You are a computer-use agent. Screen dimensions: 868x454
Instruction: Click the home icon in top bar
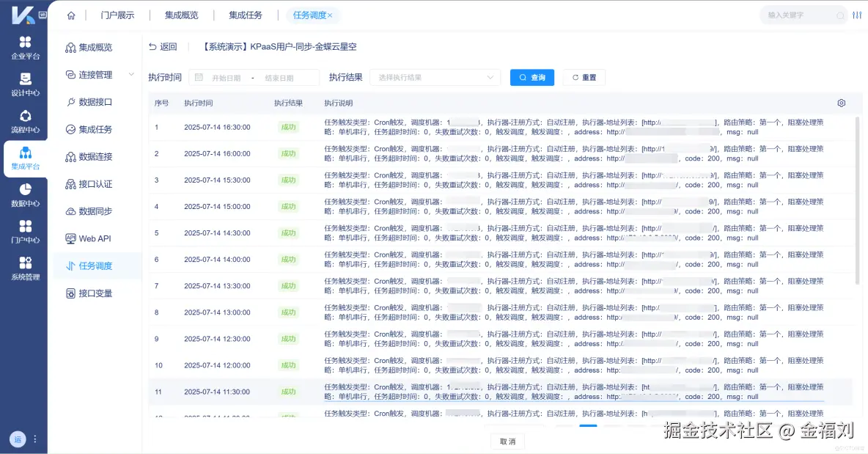tap(71, 15)
